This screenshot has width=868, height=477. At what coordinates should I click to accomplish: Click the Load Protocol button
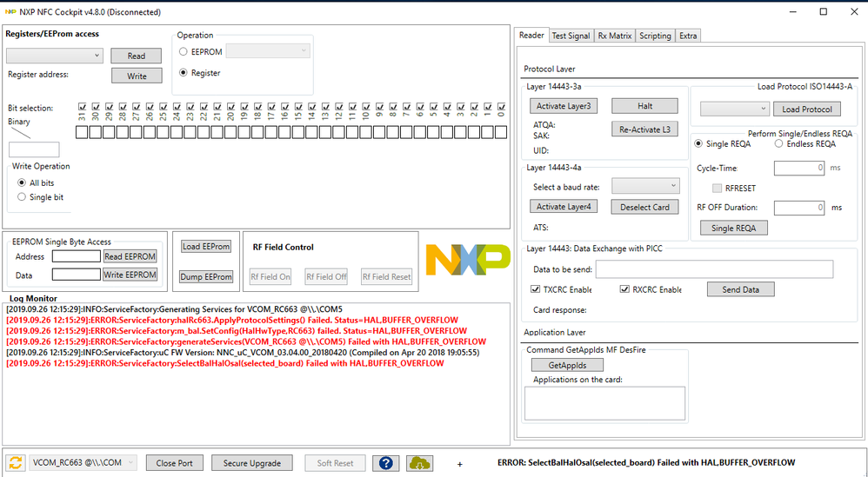pos(807,109)
